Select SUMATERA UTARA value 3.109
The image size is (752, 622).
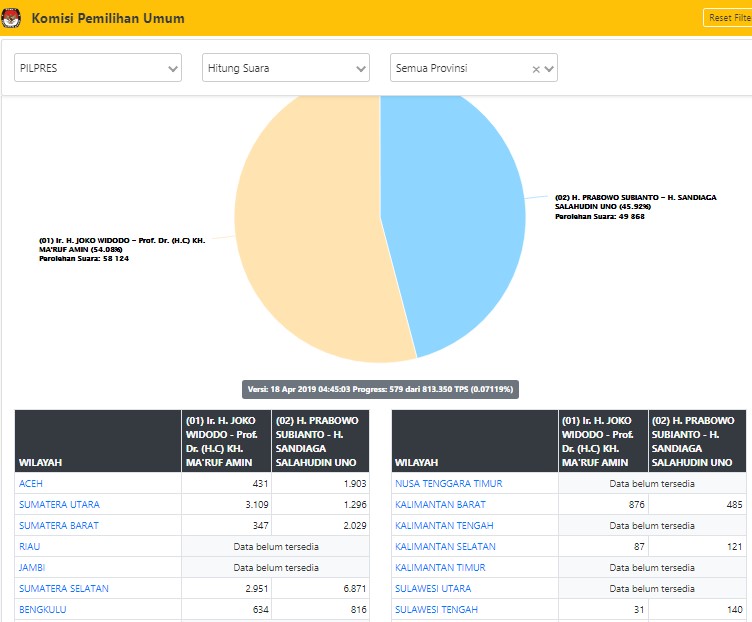tap(257, 505)
